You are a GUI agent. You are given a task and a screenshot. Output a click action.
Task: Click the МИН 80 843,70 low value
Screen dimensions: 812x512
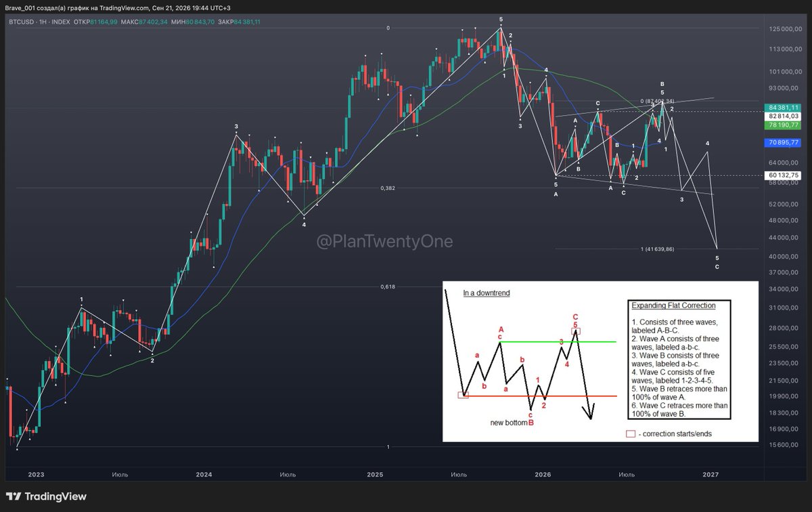tap(193, 22)
